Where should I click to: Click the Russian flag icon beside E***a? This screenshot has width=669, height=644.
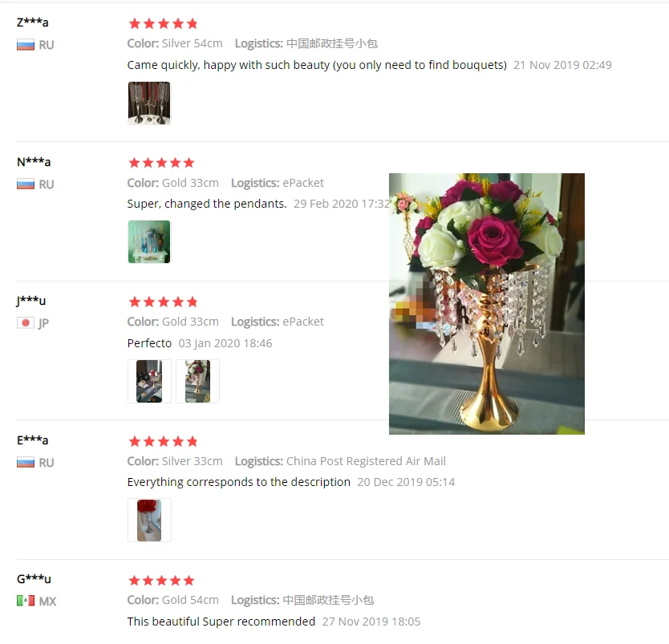[x=26, y=462]
